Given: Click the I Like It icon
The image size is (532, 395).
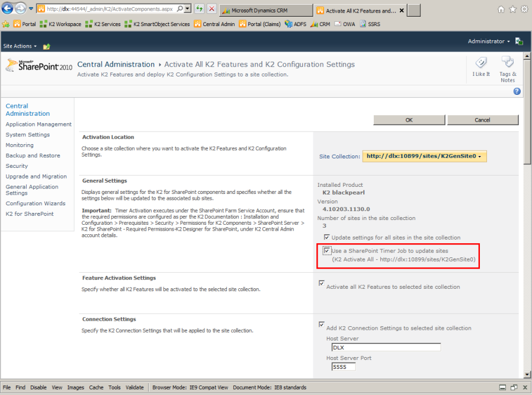Looking at the screenshot, I should (480, 64).
